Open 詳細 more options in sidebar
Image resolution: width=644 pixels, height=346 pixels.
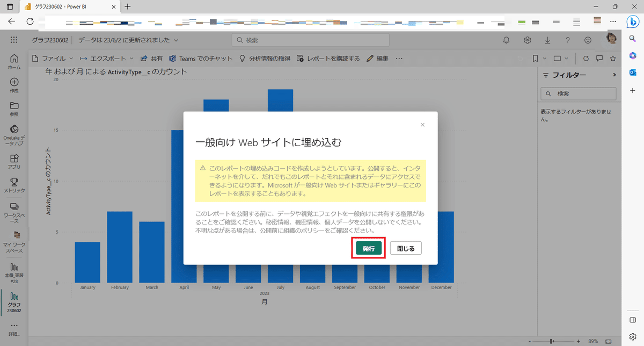(14, 329)
